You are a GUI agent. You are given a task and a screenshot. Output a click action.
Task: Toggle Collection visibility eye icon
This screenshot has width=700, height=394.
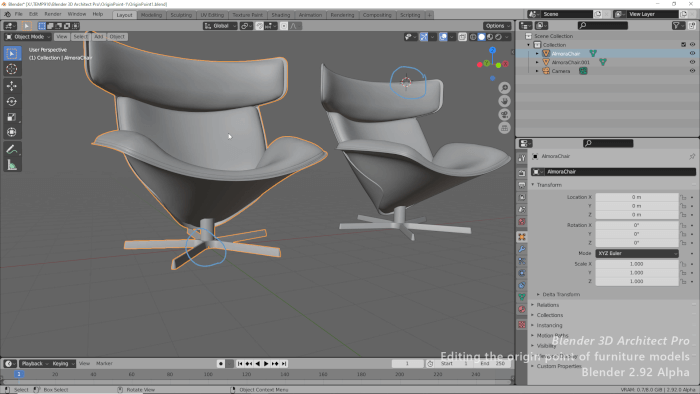[692, 45]
